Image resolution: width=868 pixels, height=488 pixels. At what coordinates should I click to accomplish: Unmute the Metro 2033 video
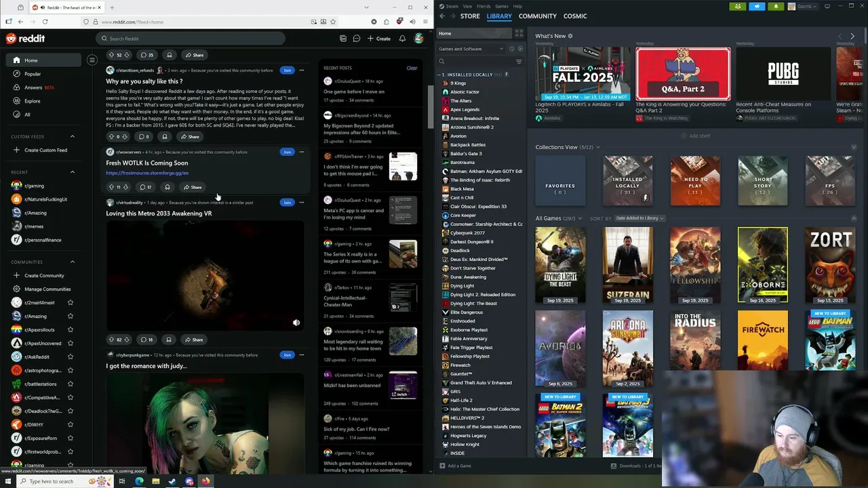[296, 323]
